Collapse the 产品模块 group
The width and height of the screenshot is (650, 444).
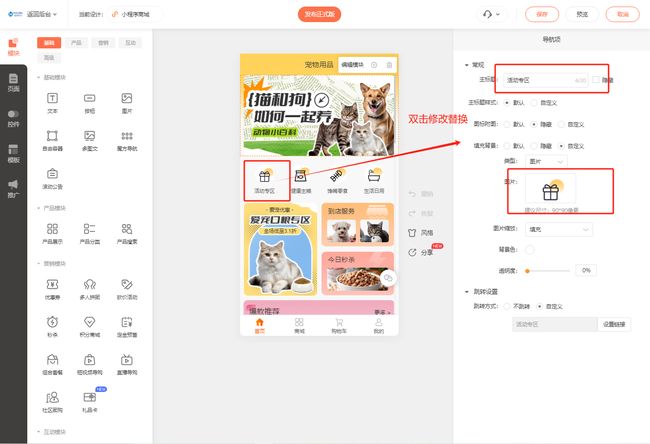(39, 208)
